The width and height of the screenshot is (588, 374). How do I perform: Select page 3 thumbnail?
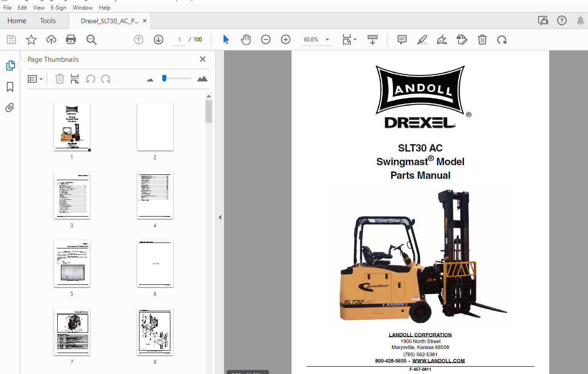[x=72, y=195]
